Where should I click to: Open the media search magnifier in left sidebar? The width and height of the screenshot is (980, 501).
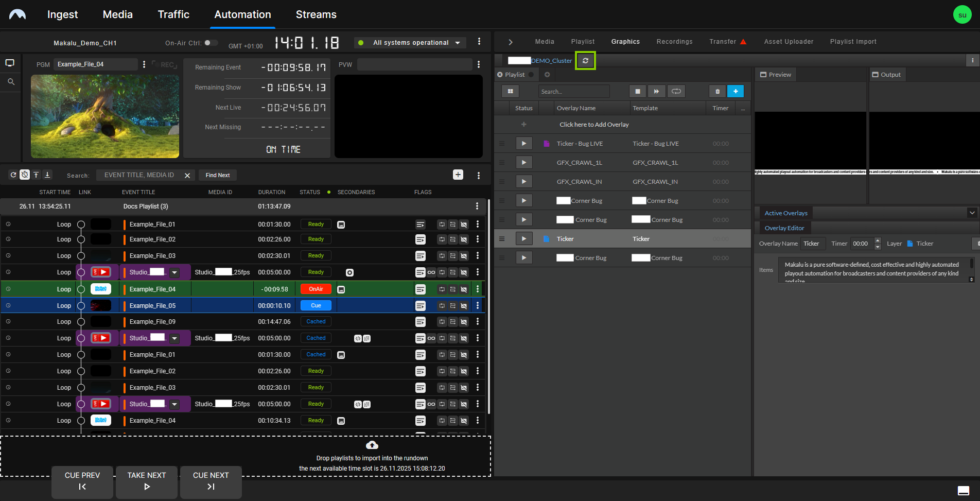pyautogui.click(x=10, y=81)
